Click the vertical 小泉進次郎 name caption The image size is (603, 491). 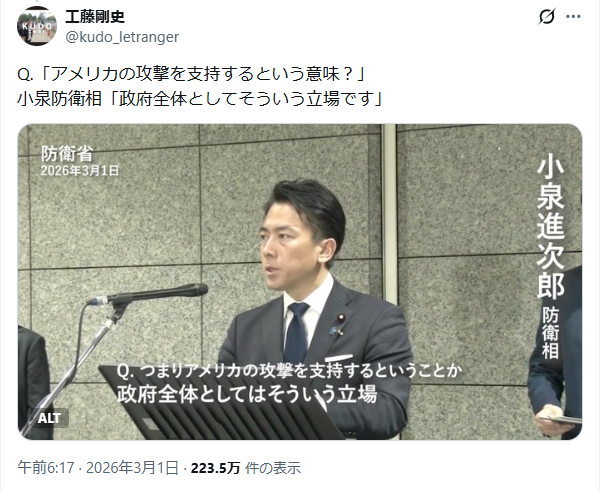pos(551,228)
